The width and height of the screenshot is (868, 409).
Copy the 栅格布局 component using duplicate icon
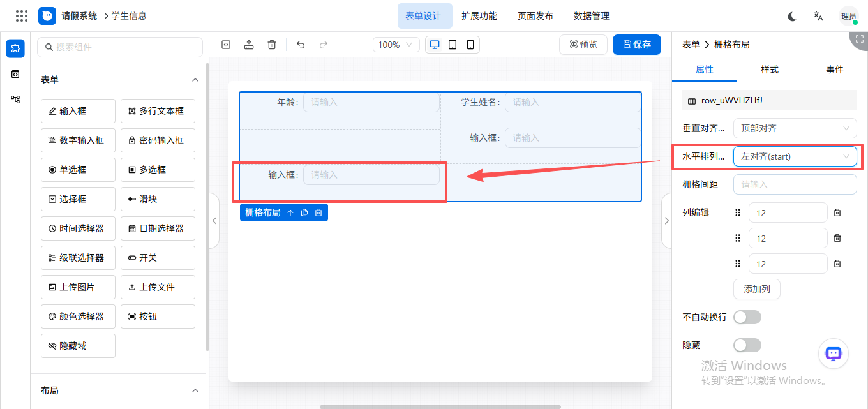tap(304, 212)
